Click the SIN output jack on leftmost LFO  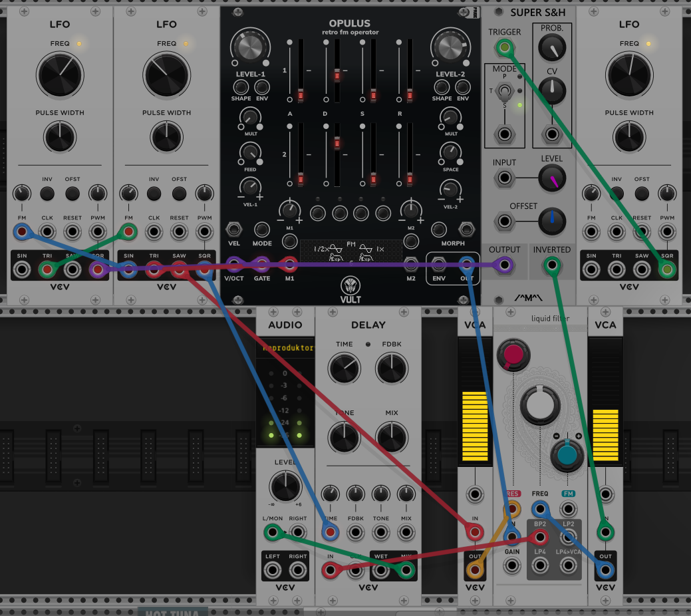[21, 269]
